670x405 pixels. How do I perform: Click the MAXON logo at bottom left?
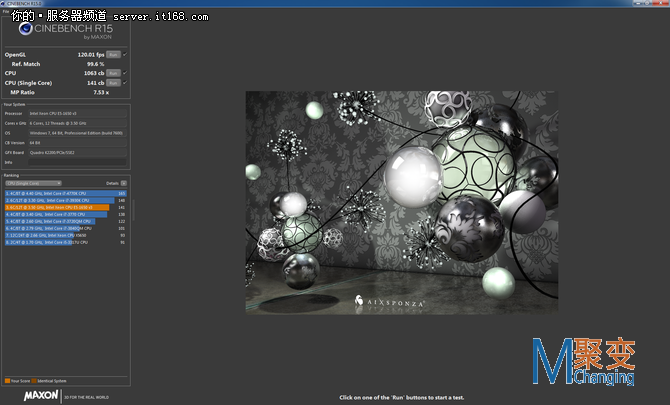41,396
